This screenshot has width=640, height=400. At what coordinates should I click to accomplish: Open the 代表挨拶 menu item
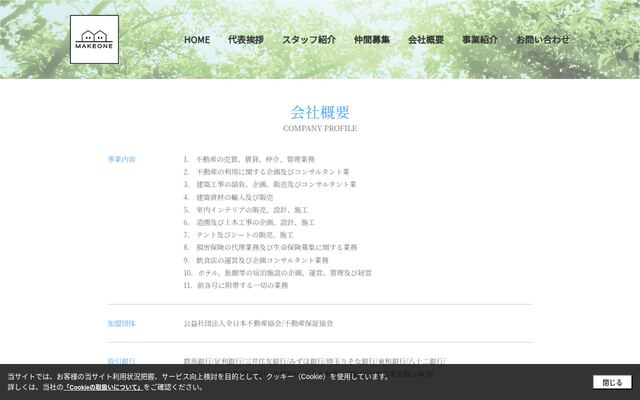click(246, 40)
